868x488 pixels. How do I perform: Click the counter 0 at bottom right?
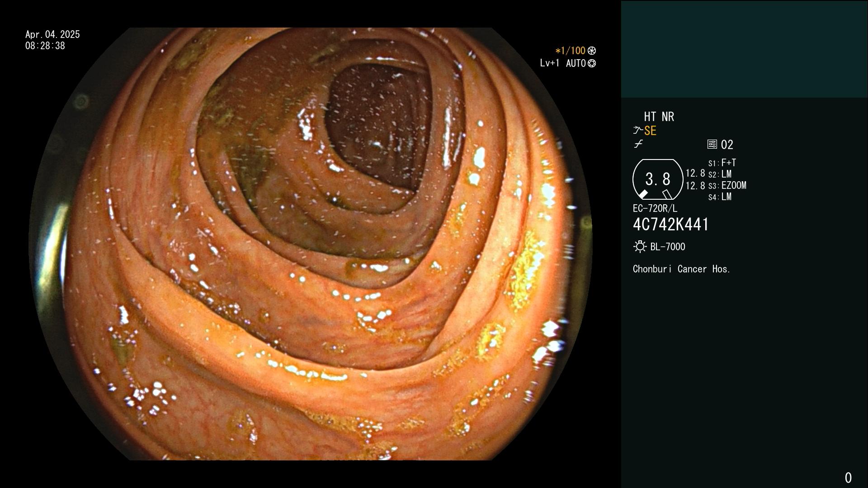click(x=848, y=478)
